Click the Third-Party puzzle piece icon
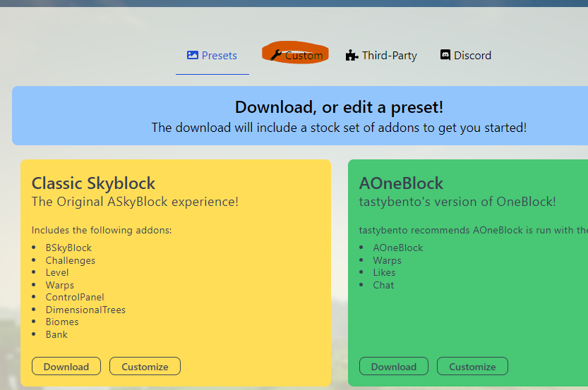The image size is (588, 390). (x=352, y=56)
